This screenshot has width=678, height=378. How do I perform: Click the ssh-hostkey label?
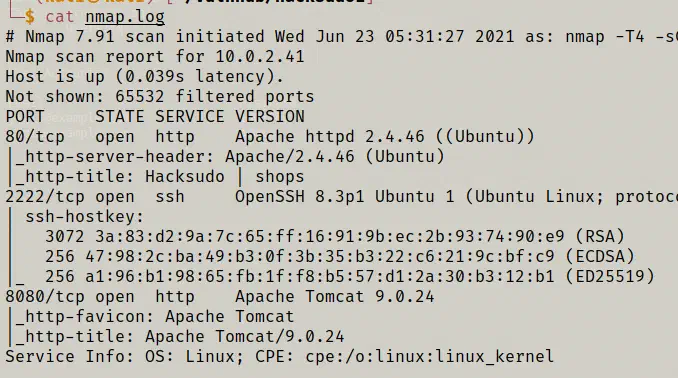click(84, 217)
